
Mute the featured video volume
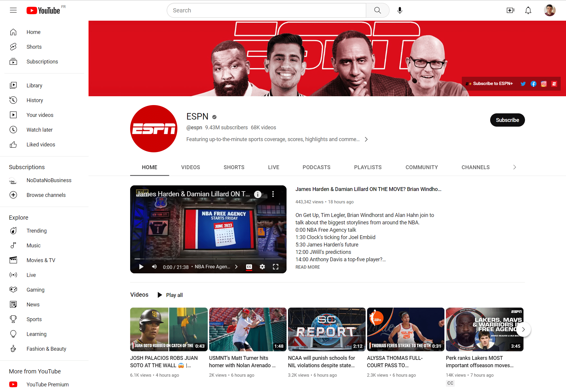tap(154, 267)
